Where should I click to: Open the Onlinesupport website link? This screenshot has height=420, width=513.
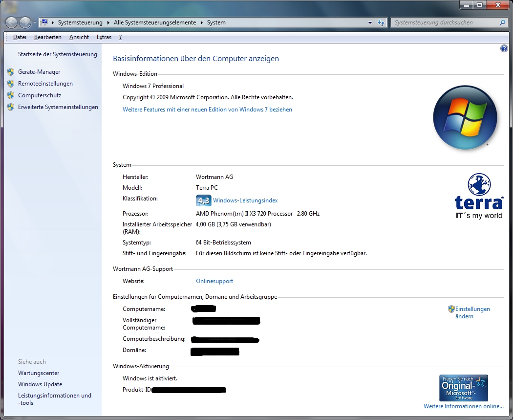pos(214,281)
